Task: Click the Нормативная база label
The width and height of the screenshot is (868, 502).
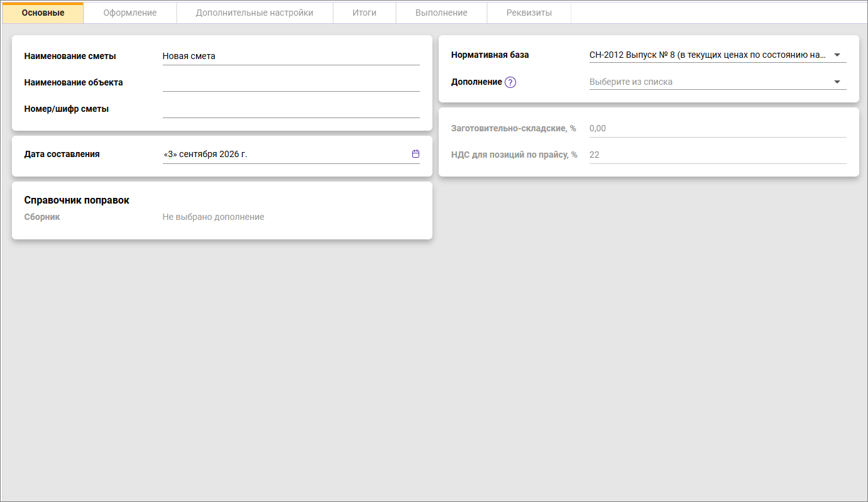Action: pyautogui.click(x=490, y=55)
